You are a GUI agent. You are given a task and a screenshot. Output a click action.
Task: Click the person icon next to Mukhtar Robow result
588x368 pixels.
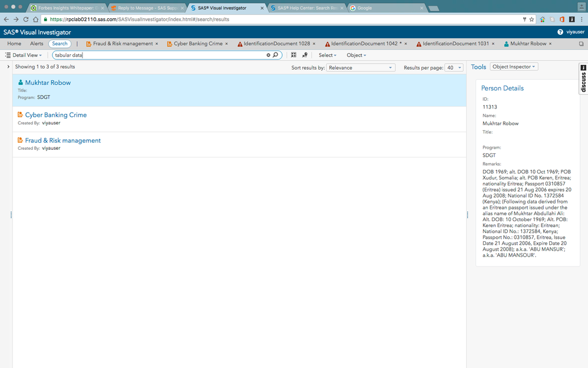coord(21,82)
